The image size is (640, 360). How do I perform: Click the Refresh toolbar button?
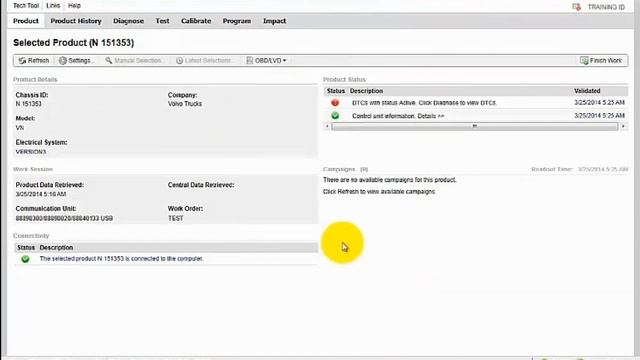point(33,60)
